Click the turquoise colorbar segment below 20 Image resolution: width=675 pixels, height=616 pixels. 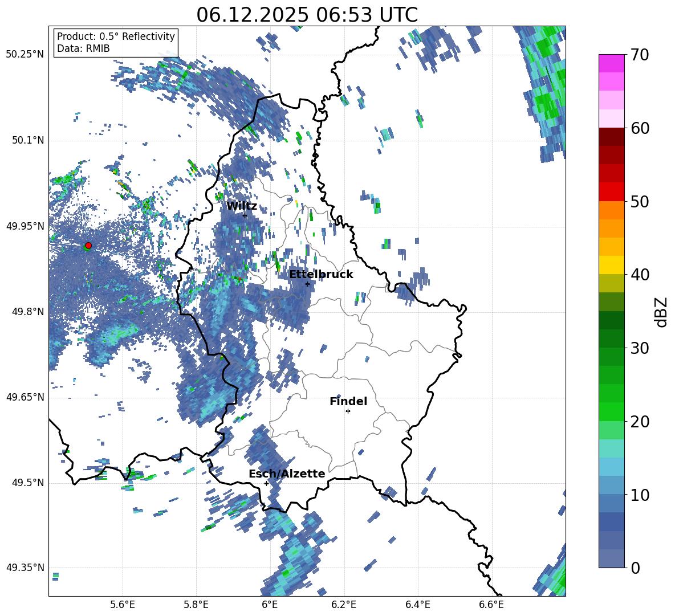tap(611, 448)
